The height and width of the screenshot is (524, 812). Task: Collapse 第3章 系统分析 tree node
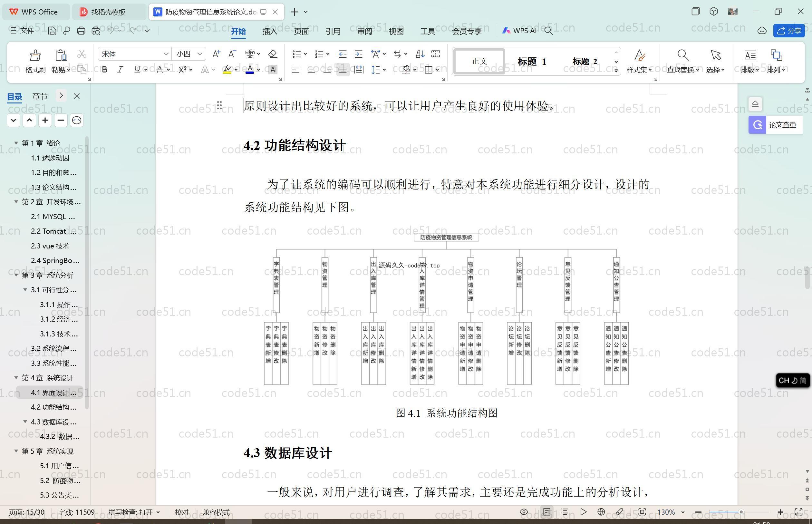(x=16, y=275)
